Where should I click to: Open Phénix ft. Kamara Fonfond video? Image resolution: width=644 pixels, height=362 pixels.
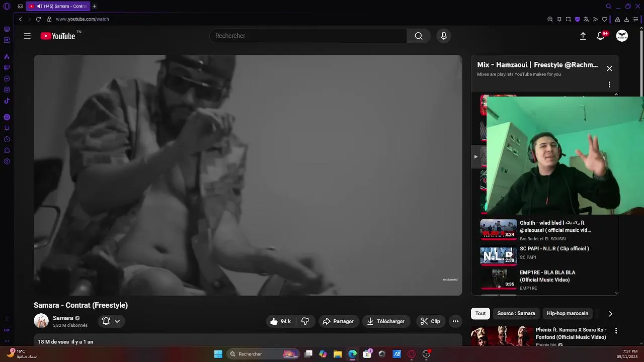pos(571,333)
